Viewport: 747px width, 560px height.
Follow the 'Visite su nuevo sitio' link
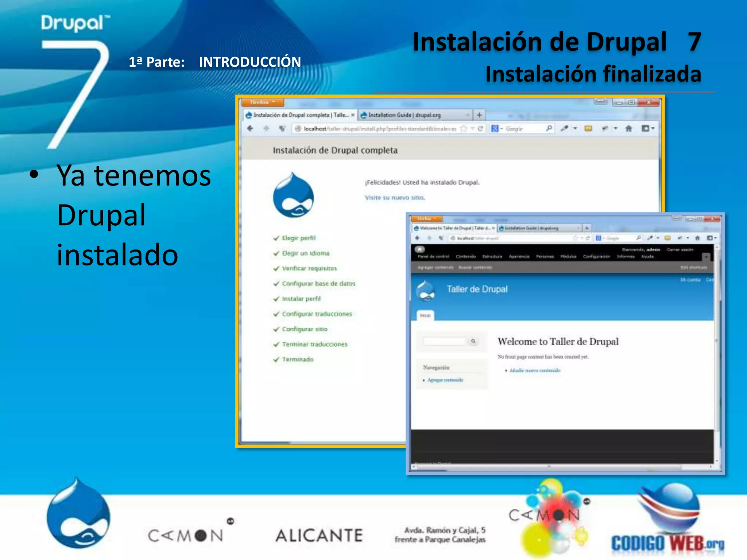[395, 198]
